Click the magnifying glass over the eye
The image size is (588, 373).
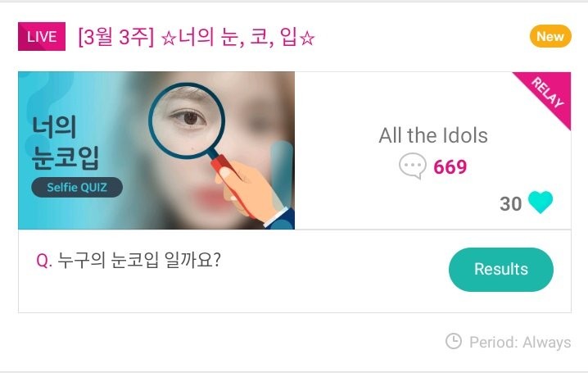186,123
